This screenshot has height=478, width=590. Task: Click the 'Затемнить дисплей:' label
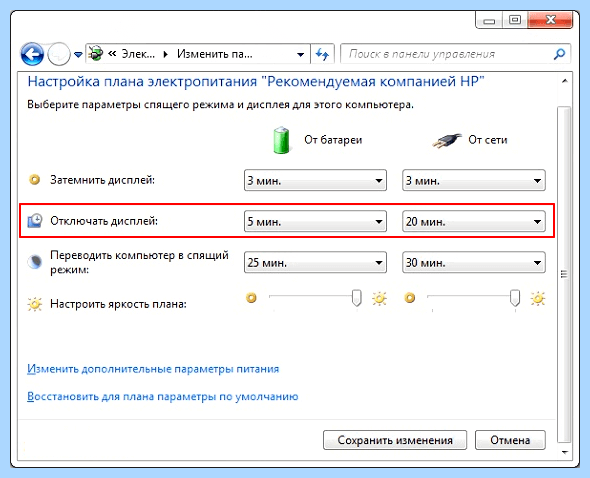coord(102,180)
